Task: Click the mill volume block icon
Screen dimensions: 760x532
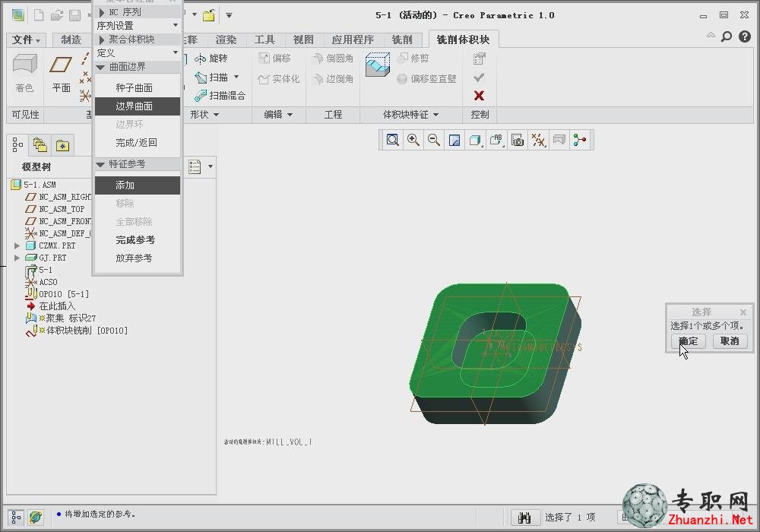Action: (378, 65)
